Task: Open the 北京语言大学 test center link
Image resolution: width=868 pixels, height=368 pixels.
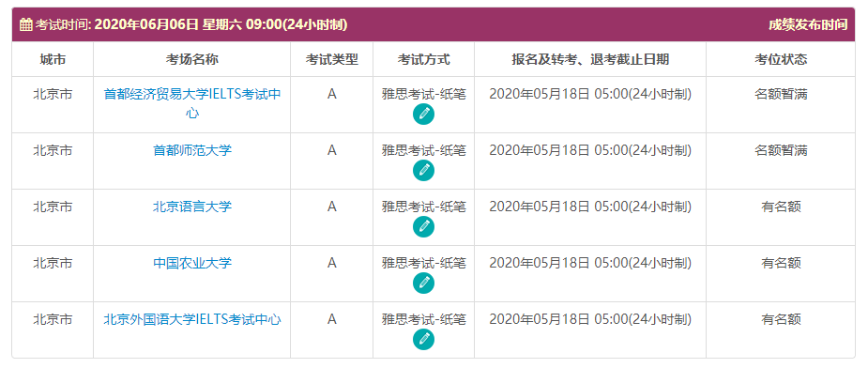Action: (192, 207)
